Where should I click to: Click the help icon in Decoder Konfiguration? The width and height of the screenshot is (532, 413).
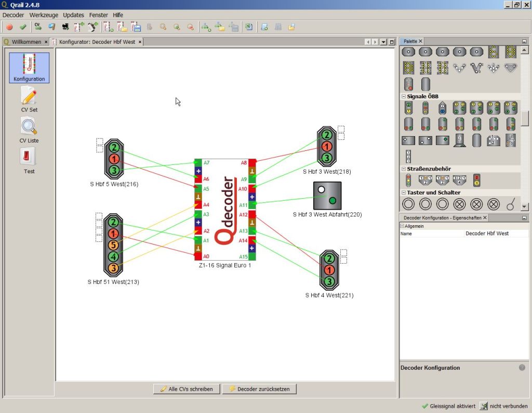(522, 368)
